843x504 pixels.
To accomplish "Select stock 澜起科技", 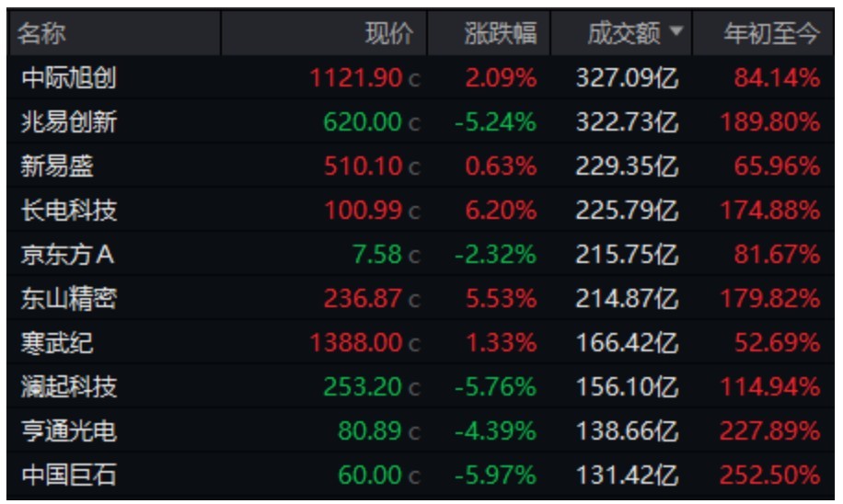I will point(69,387).
